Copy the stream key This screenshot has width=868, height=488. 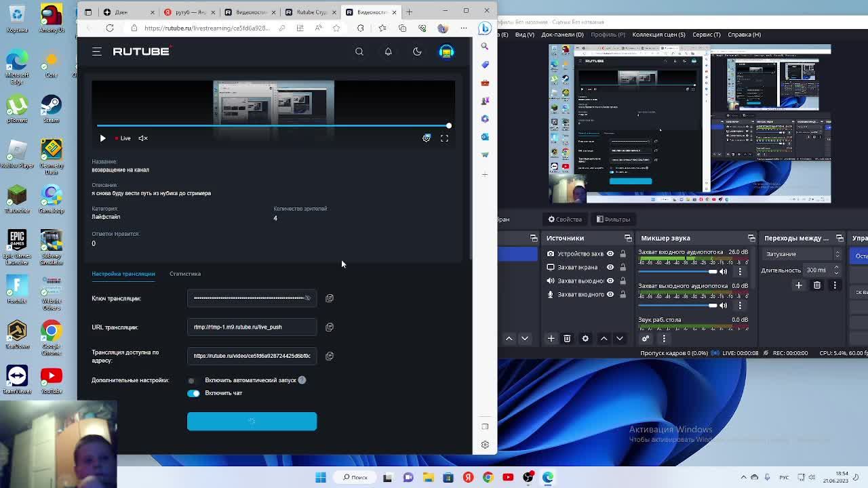(330, 298)
